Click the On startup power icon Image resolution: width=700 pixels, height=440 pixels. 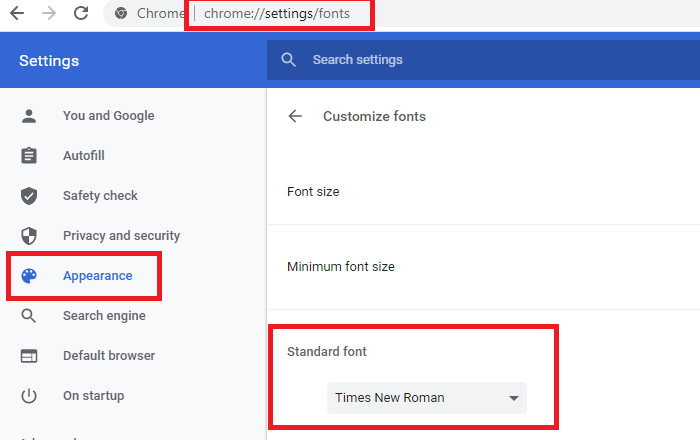tap(29, 396)
